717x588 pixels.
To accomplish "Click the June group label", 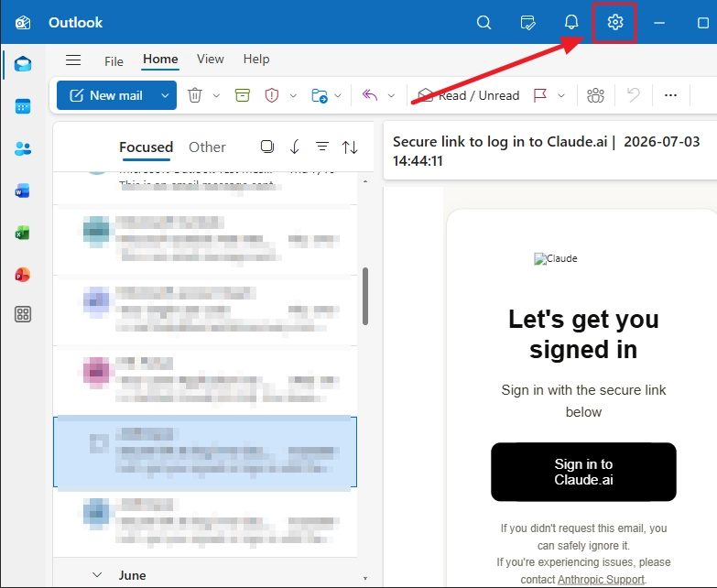I will pyautogui.click(x=132, y=575).
